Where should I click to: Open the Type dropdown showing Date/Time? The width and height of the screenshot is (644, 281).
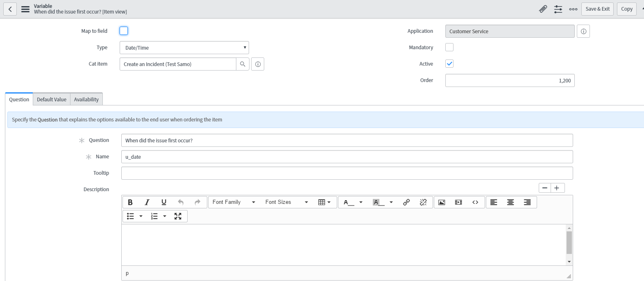click(x=184, y=48)
